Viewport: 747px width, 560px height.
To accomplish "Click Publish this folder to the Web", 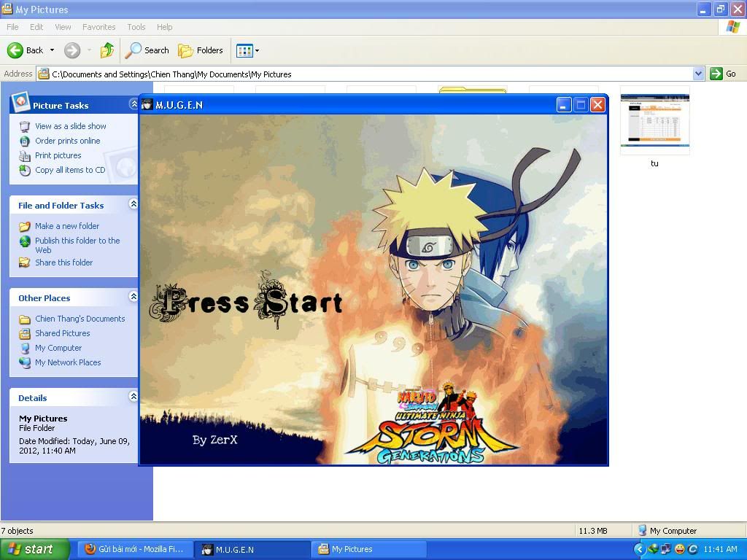I will pyautogui.click(x=77, y=245).
